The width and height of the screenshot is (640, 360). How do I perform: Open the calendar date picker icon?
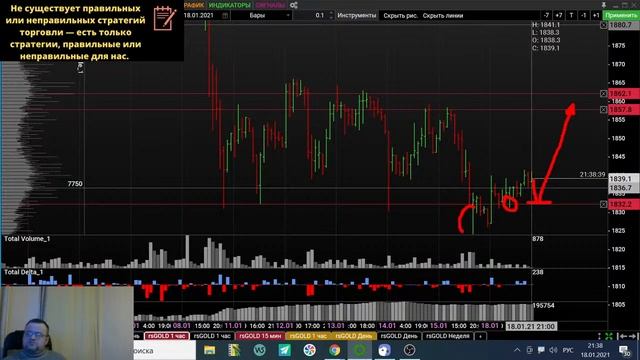pyautogui.click(x=225, y=16)
